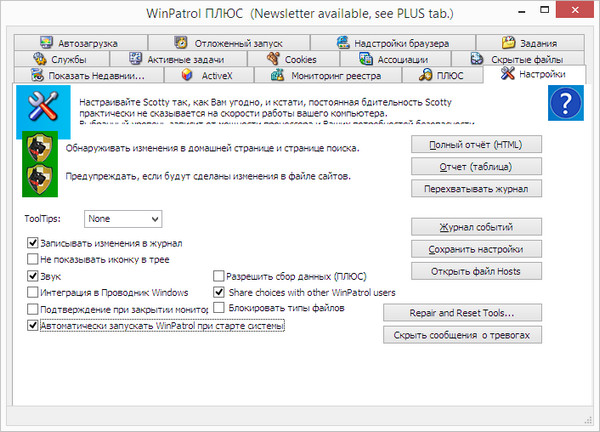
Task: Click Полный отчёт (HTML) button
Action: tap(476, 145)
